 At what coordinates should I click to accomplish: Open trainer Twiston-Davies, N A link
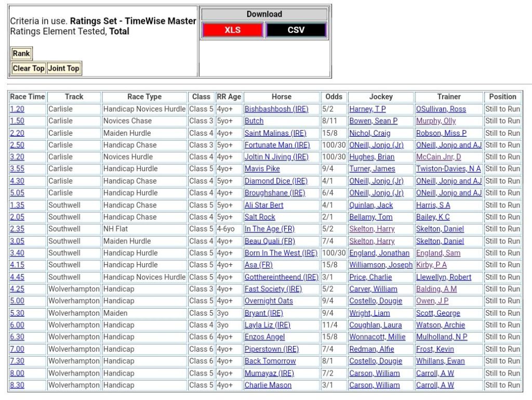click(448, 169)
